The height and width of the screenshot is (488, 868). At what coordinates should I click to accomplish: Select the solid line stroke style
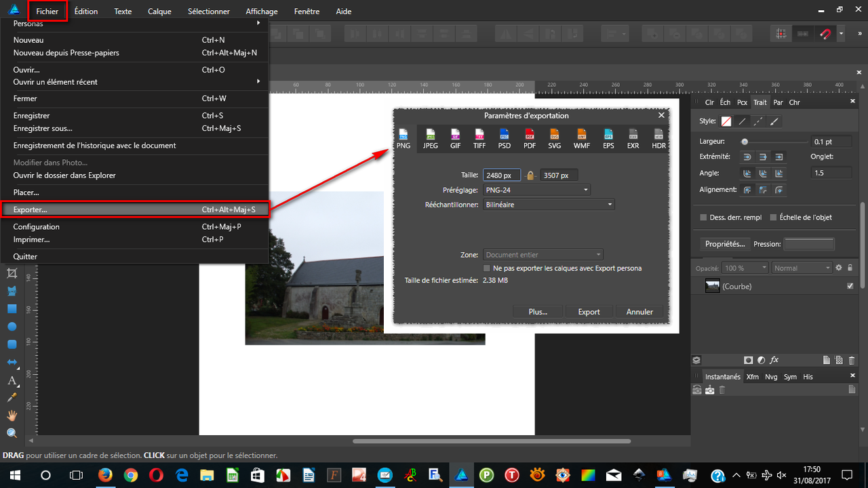click(743, 121)
